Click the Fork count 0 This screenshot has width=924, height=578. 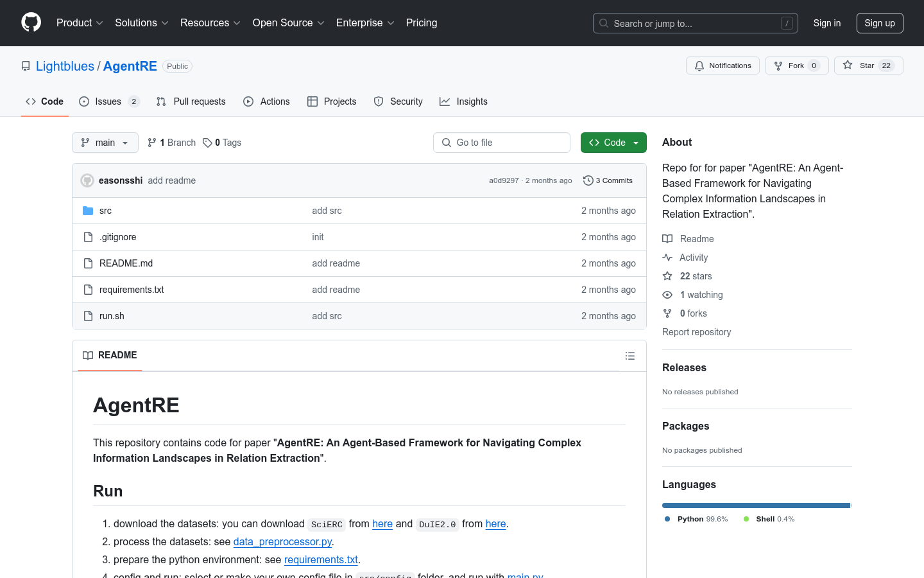[814, 66]
